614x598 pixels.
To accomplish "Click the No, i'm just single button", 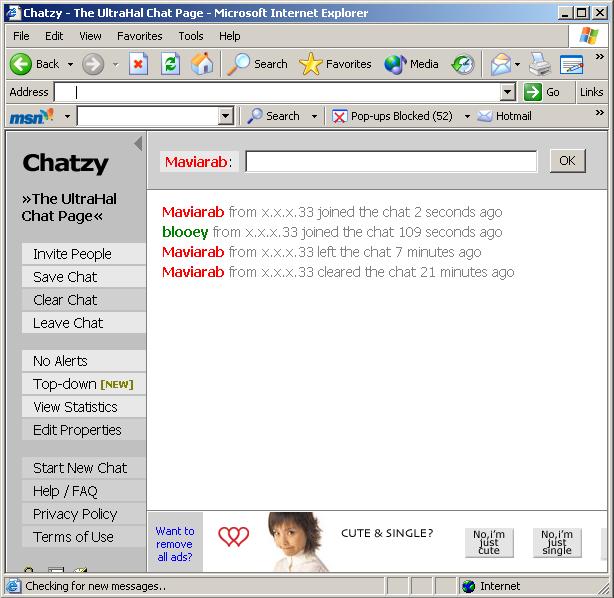I will coord(557,542).
